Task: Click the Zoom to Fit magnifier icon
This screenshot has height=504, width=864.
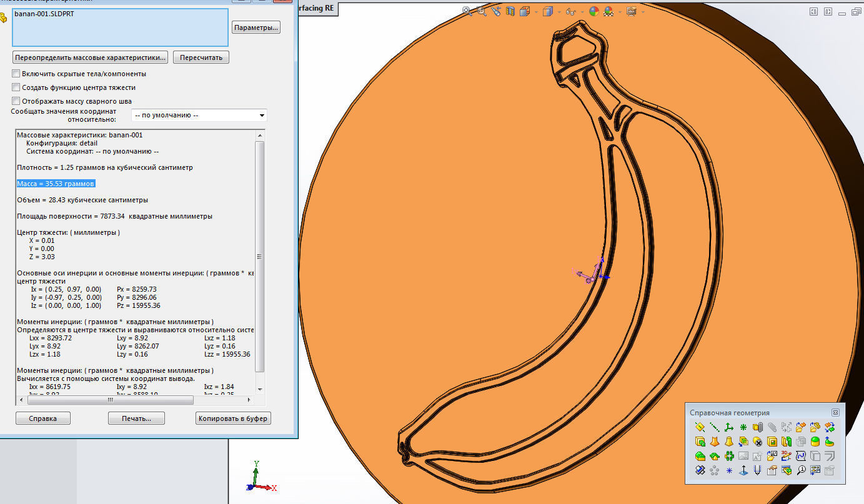Action: 467,11
